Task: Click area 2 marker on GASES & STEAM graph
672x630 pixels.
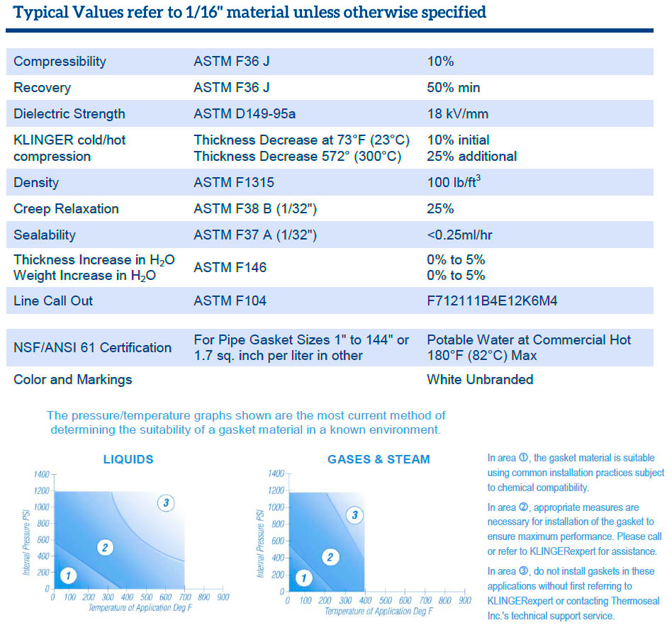Action: click(x=330, y=557)
